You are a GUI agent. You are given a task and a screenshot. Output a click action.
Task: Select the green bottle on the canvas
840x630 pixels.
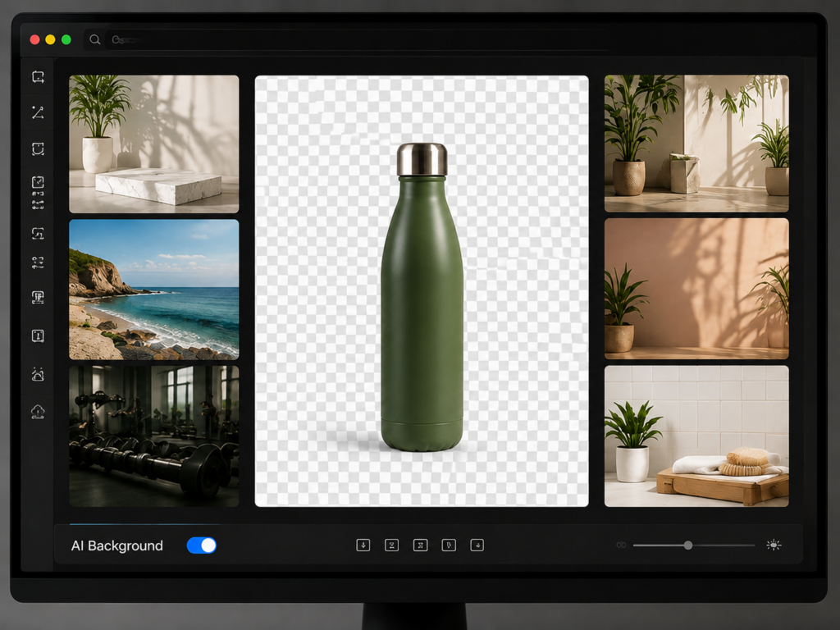(x=422, y=297)
